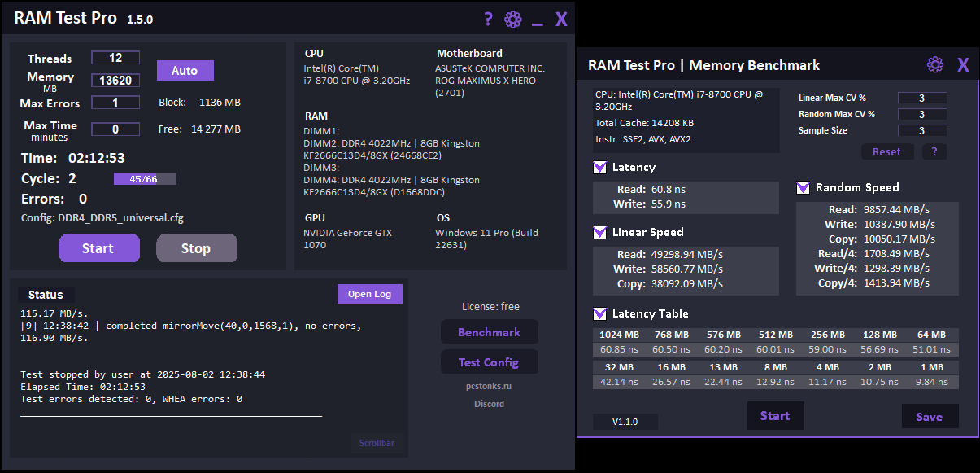Open settings gear in Memory Benchmark window
Viewport: 980px width, 473px height.
point(935,65)
